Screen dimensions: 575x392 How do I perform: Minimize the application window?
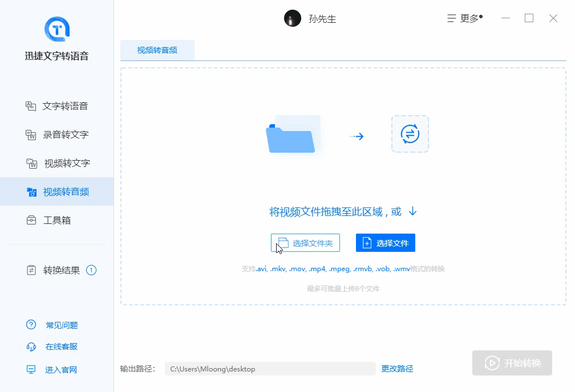click(505, 18)
